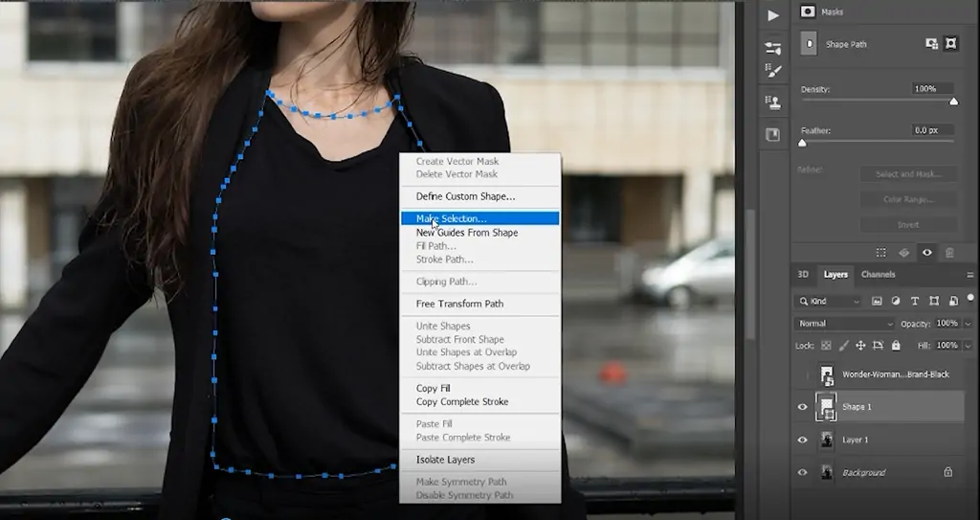Toggle mask visibility eye in Properties
This screenshot has height=520, width=980.
[926, 253]
